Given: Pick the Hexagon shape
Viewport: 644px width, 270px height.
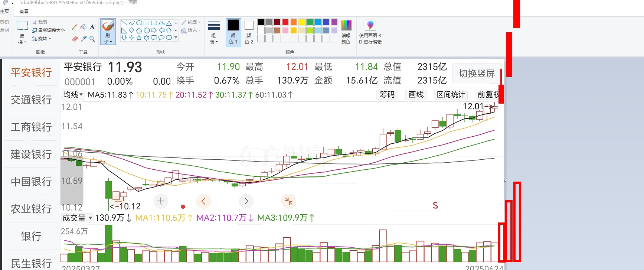Looking at the screenshot, I should pos(147,30).
